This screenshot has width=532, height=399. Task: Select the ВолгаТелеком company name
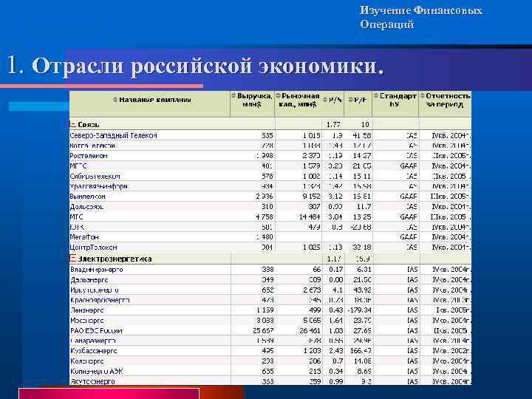coord(92,146)
